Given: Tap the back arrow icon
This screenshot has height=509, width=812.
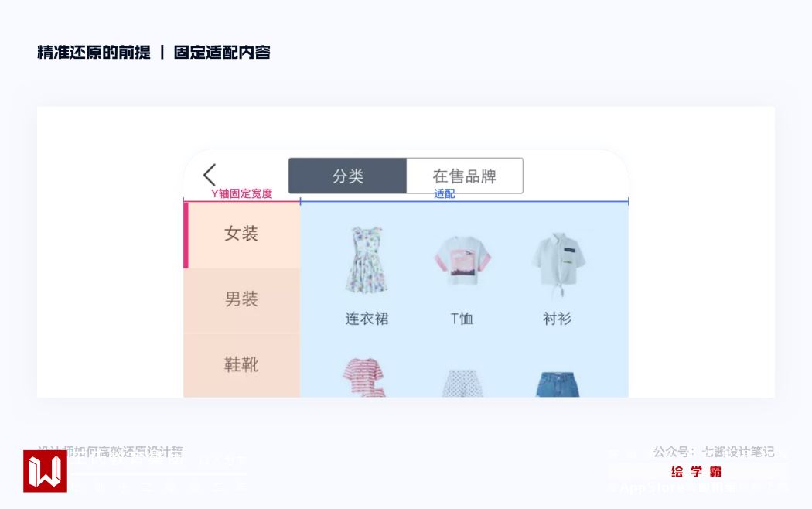Looking at the screenshot, I should [x=210, y=175].
